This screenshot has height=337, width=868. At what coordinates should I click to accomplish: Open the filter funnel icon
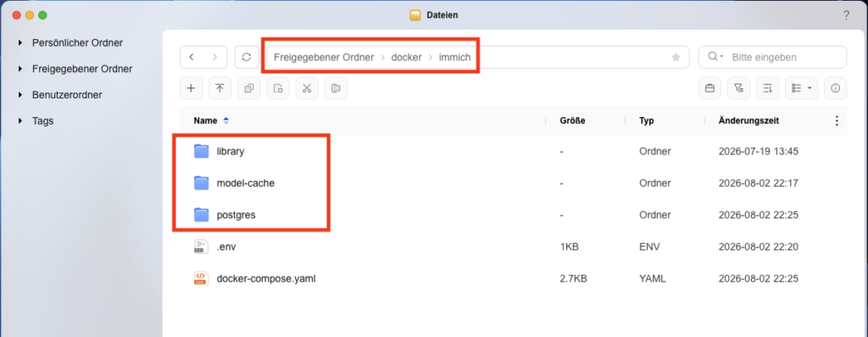coord(738,88)
